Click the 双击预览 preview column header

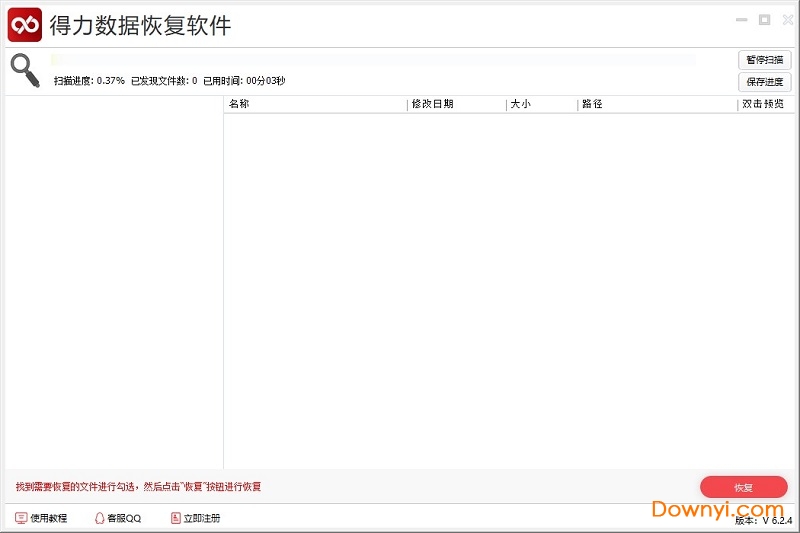765,104
